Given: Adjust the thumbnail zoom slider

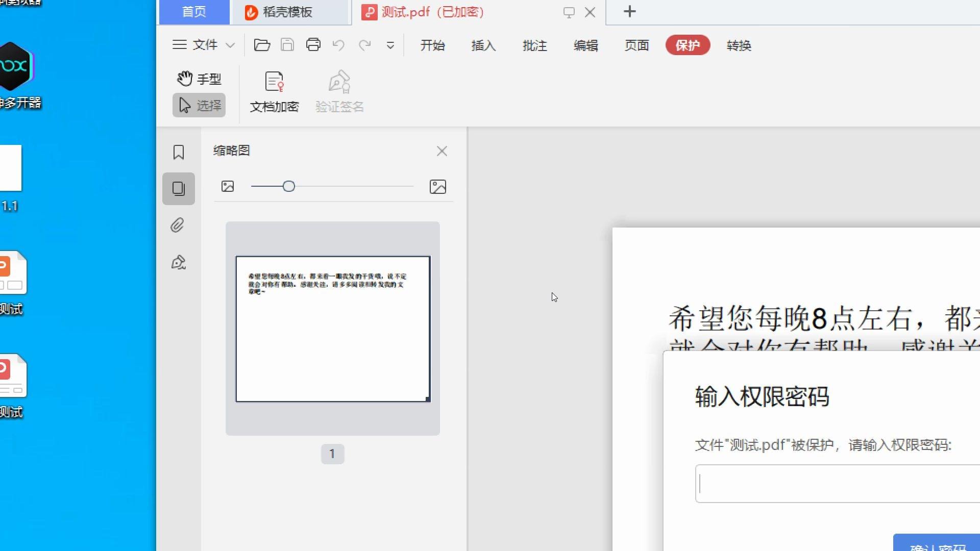Looking at the screenshot, I should tap(289, 186).
